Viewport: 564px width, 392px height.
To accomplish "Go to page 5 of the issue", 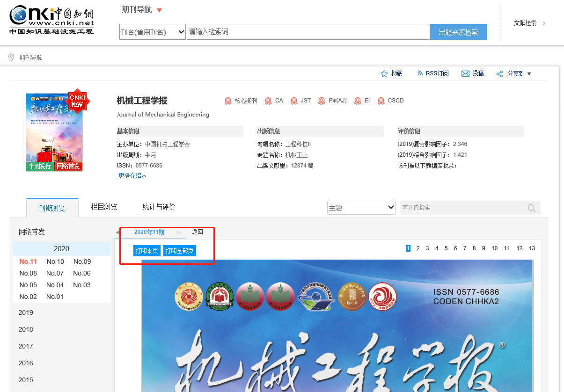I will pos(446,248).
